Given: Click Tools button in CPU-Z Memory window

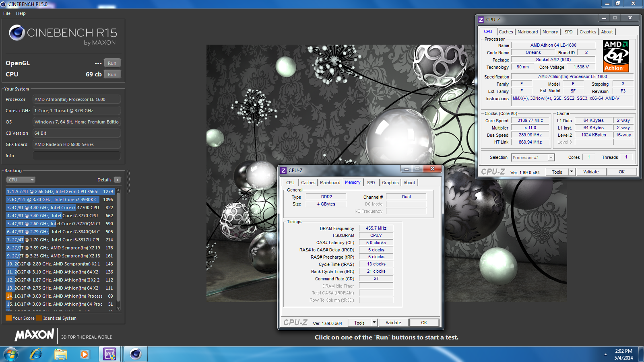Looking at the screenshot, I should [359, 323].
